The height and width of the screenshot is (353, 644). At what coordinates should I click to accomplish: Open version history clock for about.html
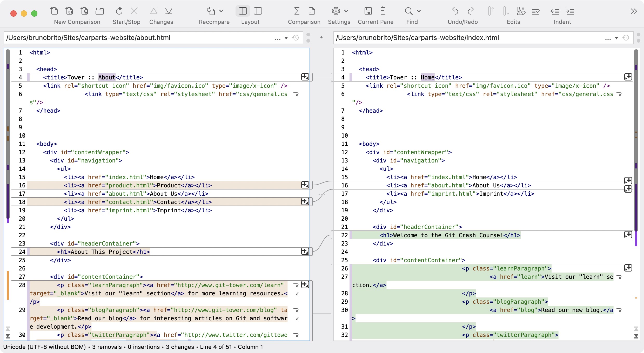click(296, 38)
